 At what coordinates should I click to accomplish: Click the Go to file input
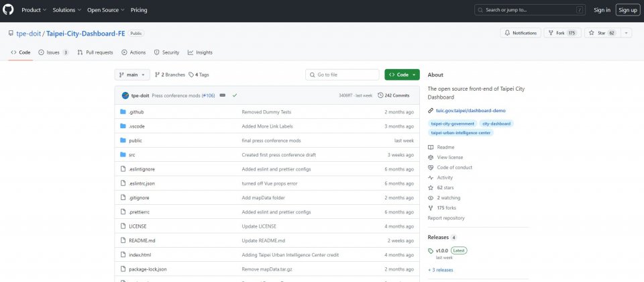(342, 75)
